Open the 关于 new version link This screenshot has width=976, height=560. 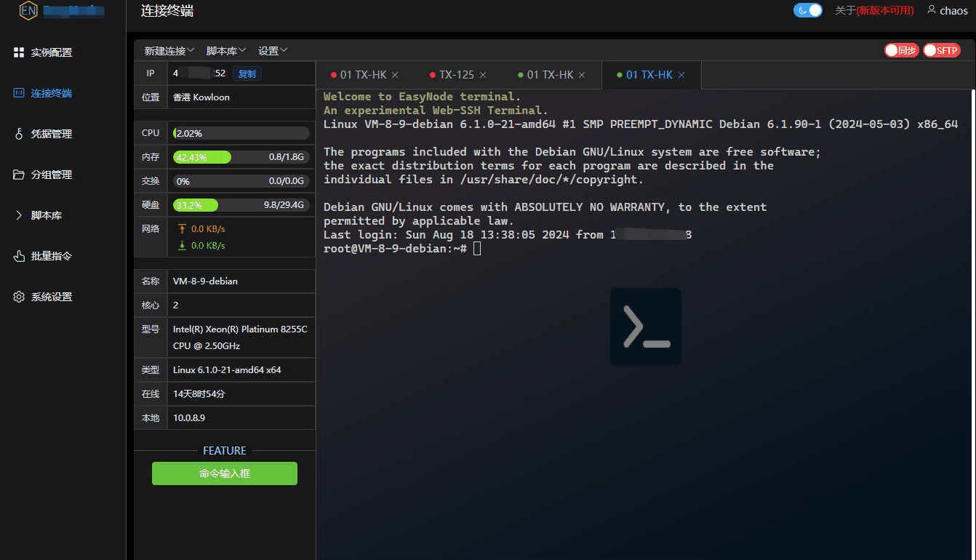(874, 10)
